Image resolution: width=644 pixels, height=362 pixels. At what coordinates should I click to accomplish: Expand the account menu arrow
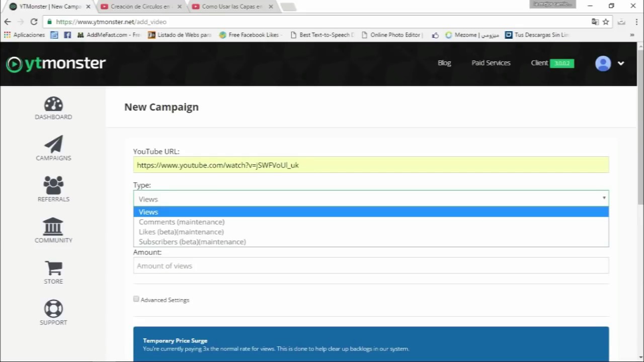click(x=621, y=63)
